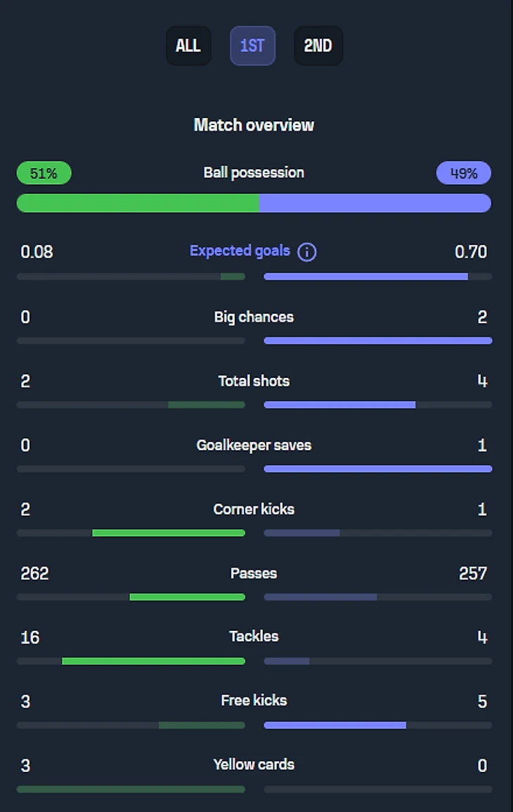Click the Big chances stat label
The image size is (513, 812).
(254, 317)
